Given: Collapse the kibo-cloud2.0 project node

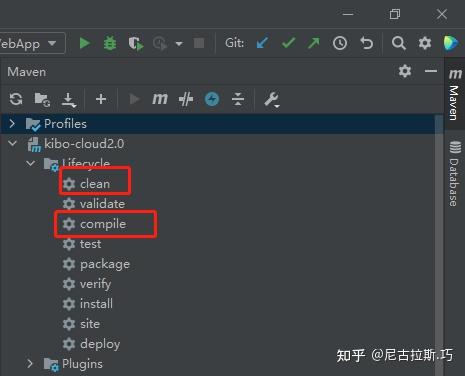Looking at the screenshot, I should [x=13, y=144].
